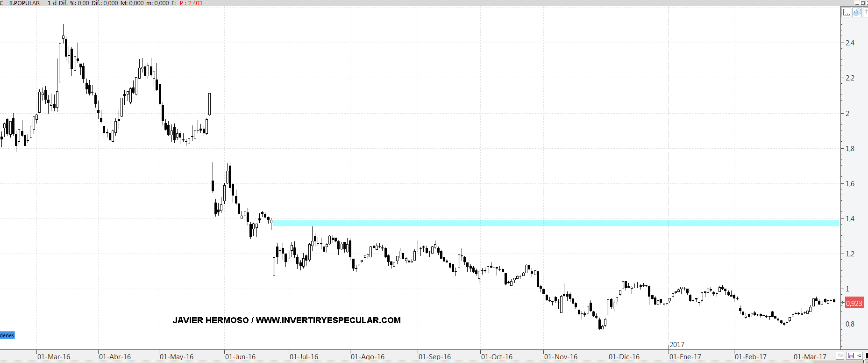Image resolution: width=868 pixels, height=363 pixels.
Task: Click the 1,4 level on price axis
Action: [850, 219]
